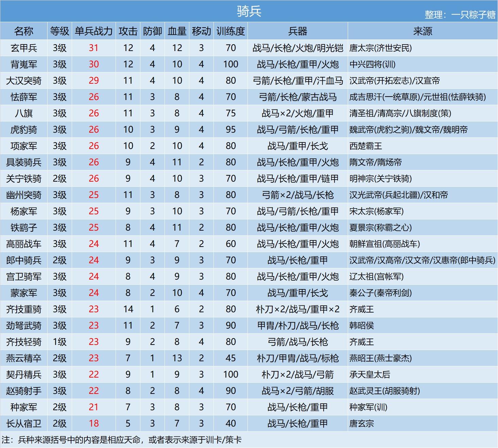This screenshot has width=498, height=448.
Task: Click the 训练度 column header
Action: (x=231, y=30)
